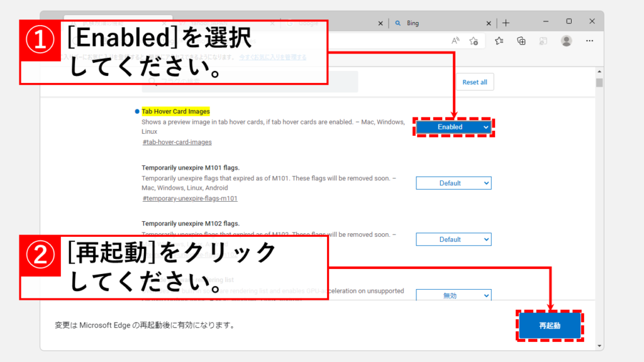Click the Tab Hover Card Images title
Image resolution: width=644 pixels, height=362 pixels.
click(176, 111)
